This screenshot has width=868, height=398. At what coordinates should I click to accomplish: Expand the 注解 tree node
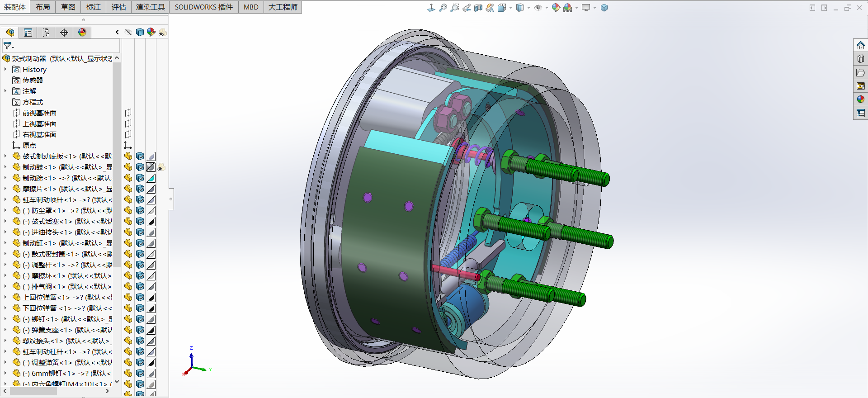click(5, 91)
